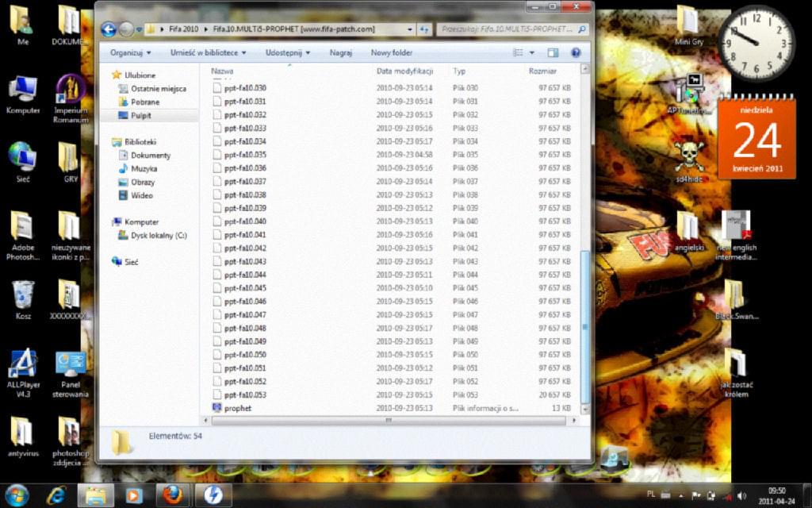This screenshot has height=508, width=812.
Task: Open the Organizuj dropdown menu
Action: coord(131,52)
